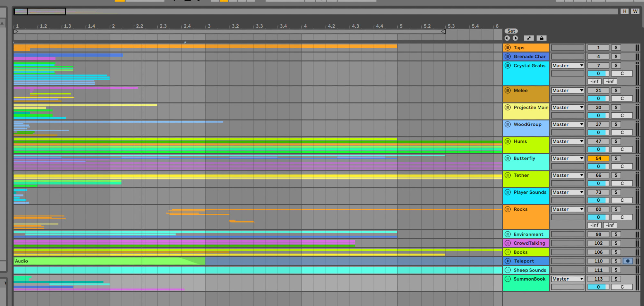Select the Teleport track title

(x=524, y=261)
